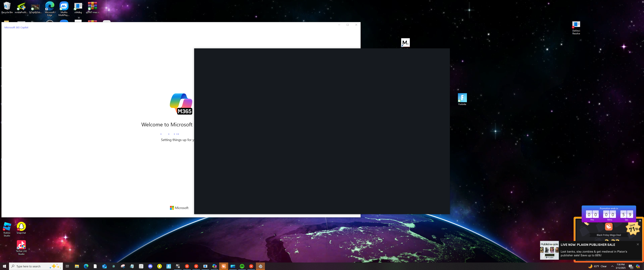Open the Windows Start menu

click(x=4, y=266)
